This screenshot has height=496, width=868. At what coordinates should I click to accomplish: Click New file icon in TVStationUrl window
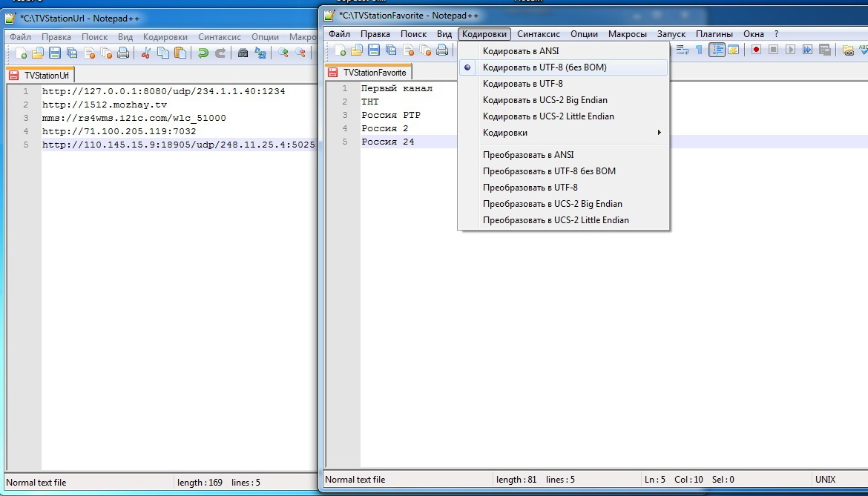point(21,53)
